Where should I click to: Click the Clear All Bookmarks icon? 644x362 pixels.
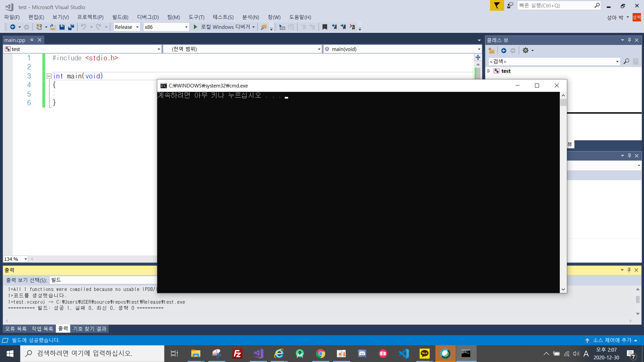pyautogui.click(x=352, y=27)
